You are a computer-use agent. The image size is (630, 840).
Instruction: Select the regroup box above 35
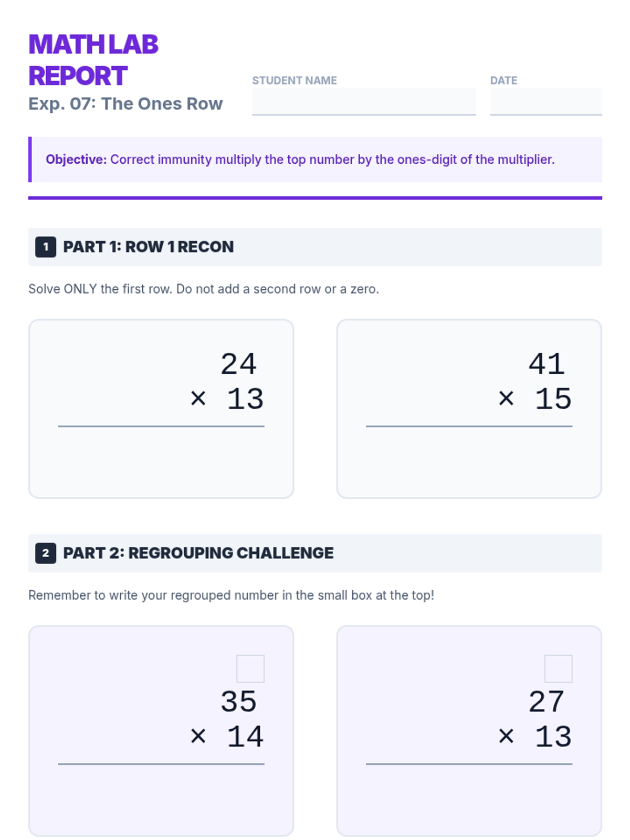coord(250,668)
